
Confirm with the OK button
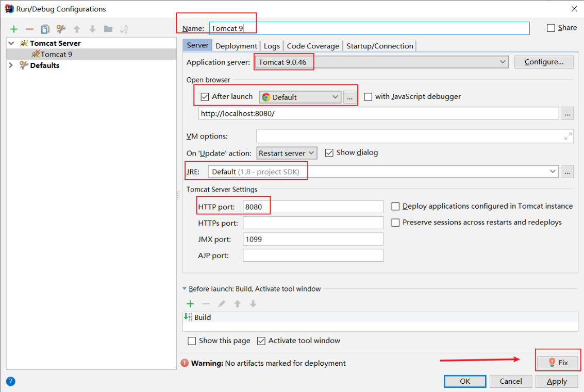pyautogui.click(x=465, y=381)
